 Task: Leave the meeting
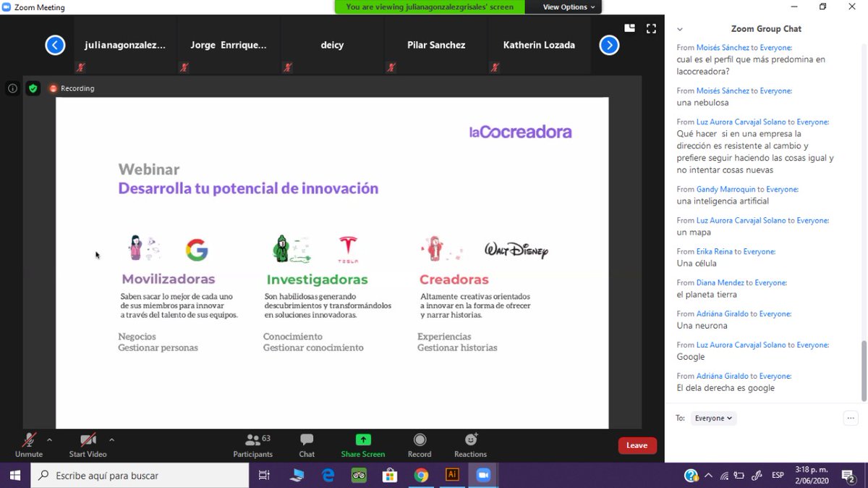(637, 445)
